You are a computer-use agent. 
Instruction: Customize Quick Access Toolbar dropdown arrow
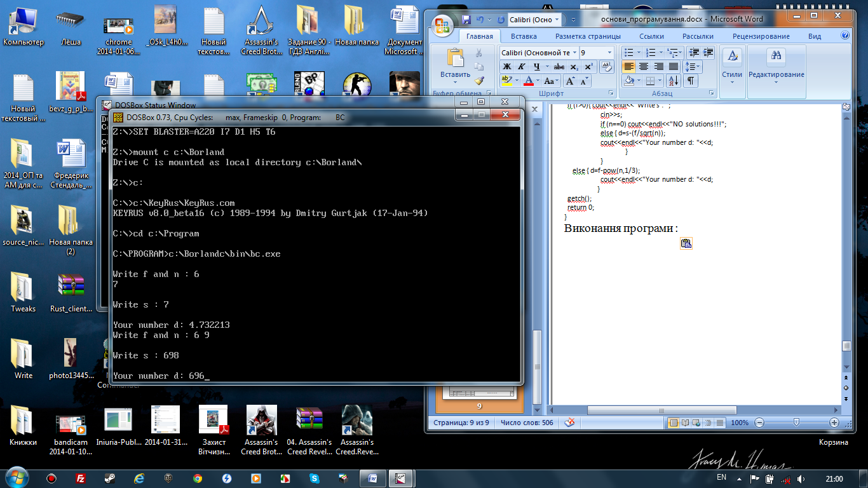point(573,19)
